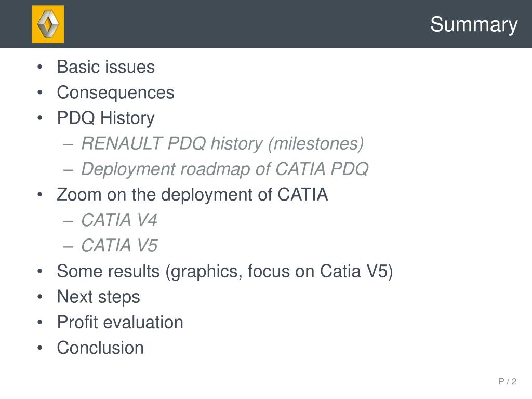This screenshot has width=532, height=399.
Task: Click the CATIA V4 sub-item
Action: (119, 220)
